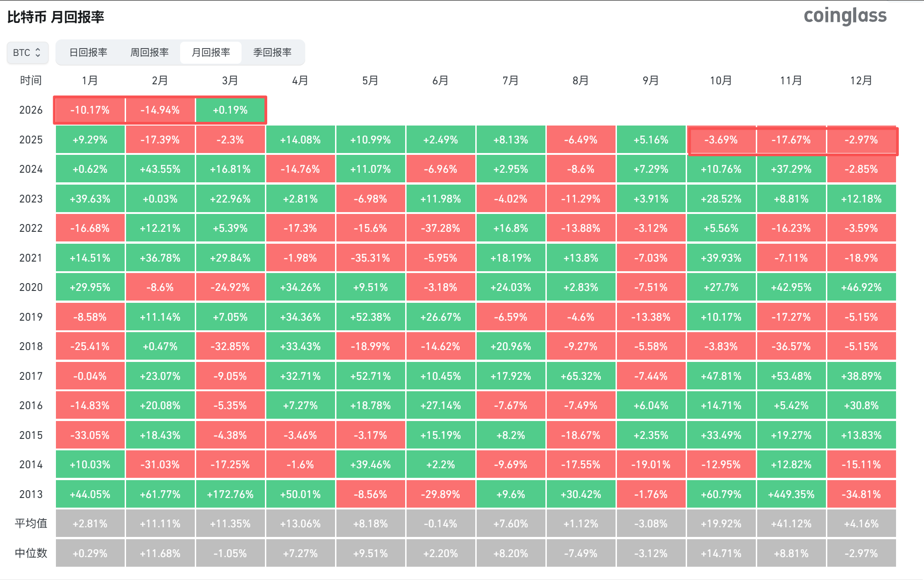Click the 时间 column header
Screen dimensions: 924x580
tap(31, 81)
